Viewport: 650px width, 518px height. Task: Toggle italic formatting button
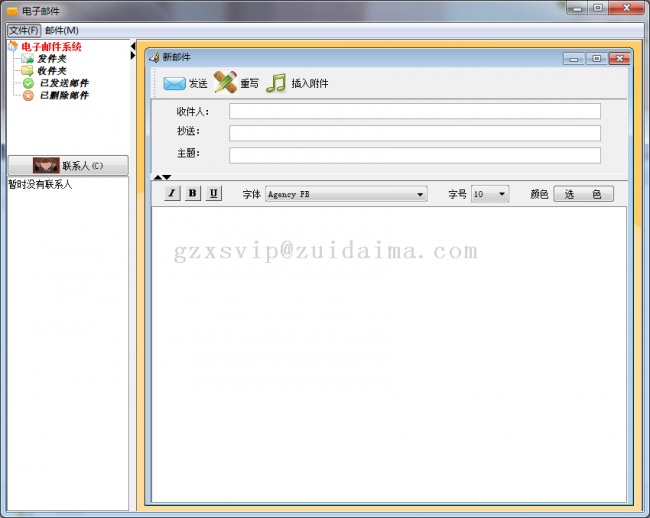coord(172,193)
